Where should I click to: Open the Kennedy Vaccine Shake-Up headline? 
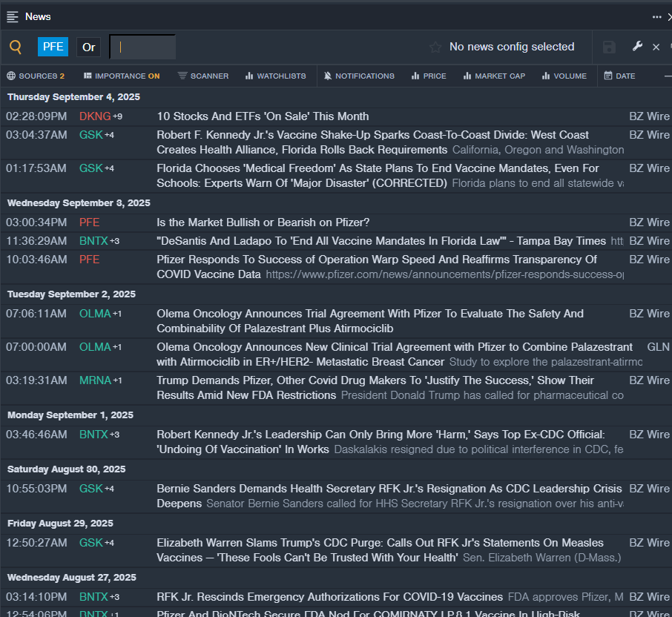(x=372, y=142)
